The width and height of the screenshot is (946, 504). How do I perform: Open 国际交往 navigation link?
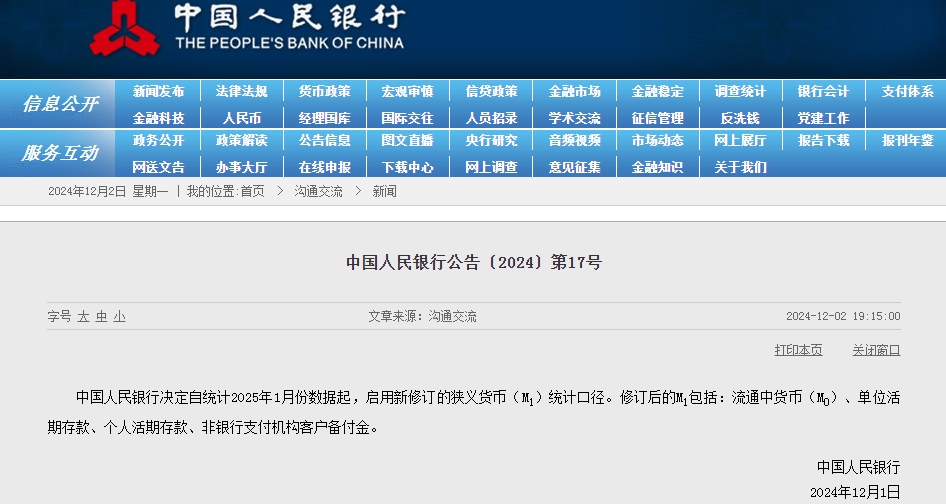click(408, 118)
